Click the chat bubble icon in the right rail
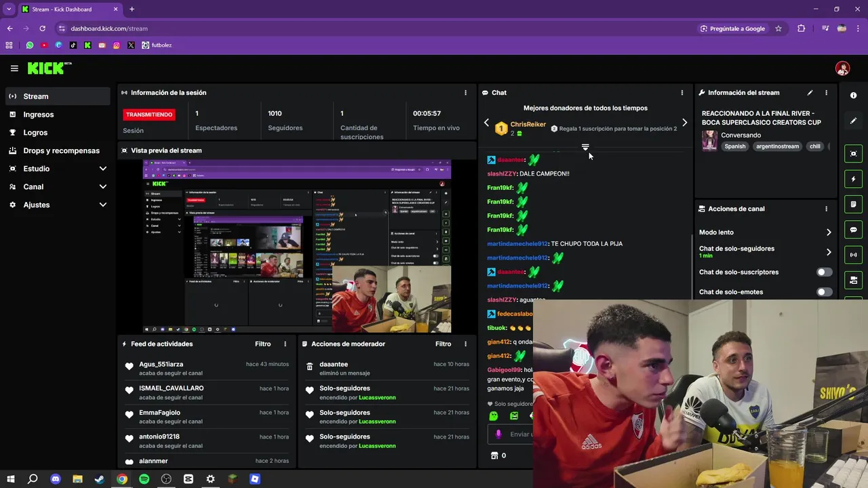868x488 pixels. [854, 230]
